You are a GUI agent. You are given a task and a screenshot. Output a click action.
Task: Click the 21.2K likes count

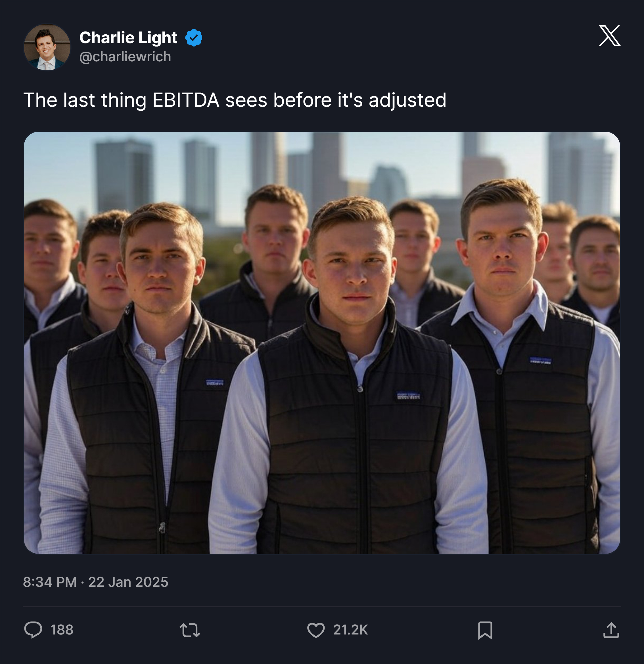(x=350, y=630)
